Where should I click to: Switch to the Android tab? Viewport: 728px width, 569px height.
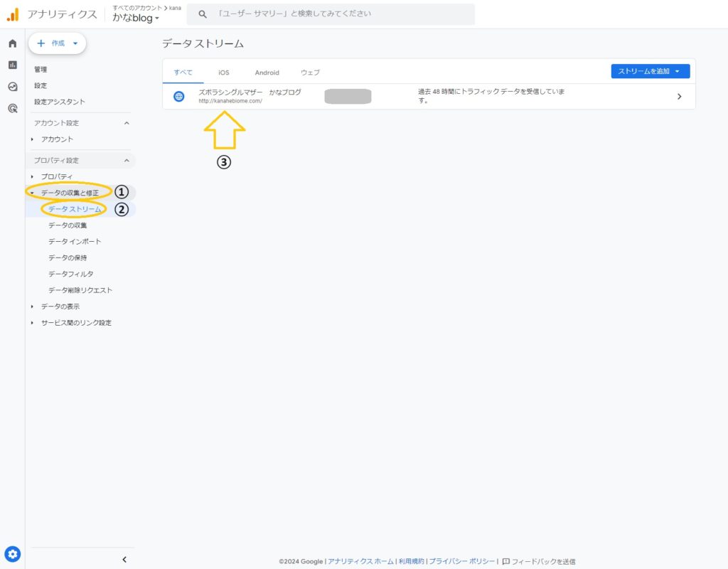click(x=267, y=73)
